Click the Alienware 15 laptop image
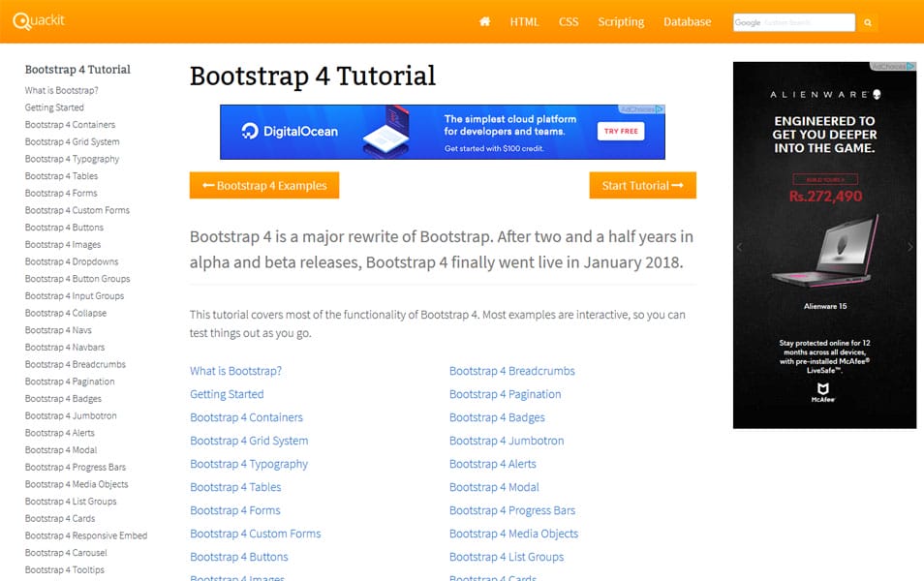924x581 pixels. coord(824,252)
